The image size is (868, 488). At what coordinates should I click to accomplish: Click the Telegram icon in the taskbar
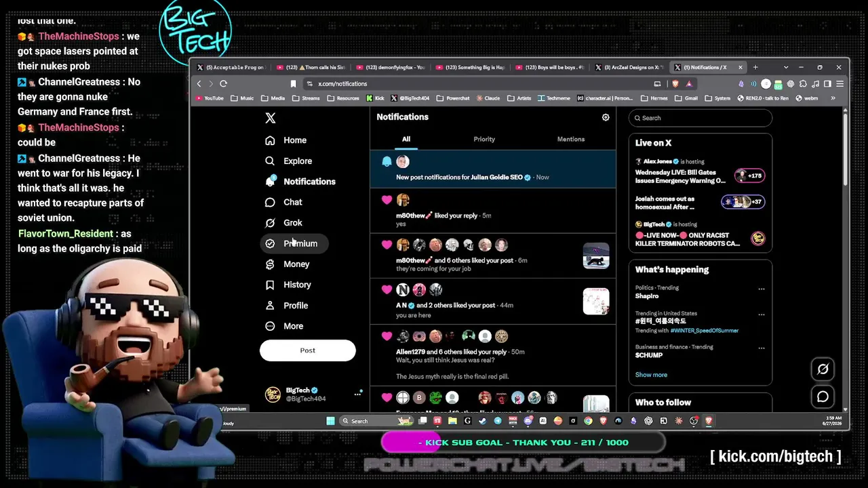(x=498, y=421)
